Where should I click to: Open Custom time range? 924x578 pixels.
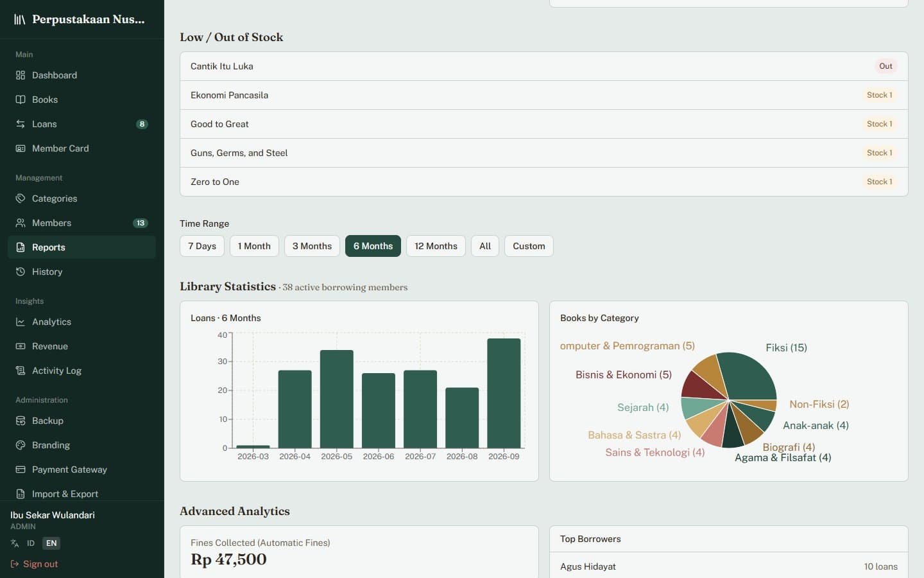click(529, 246)
